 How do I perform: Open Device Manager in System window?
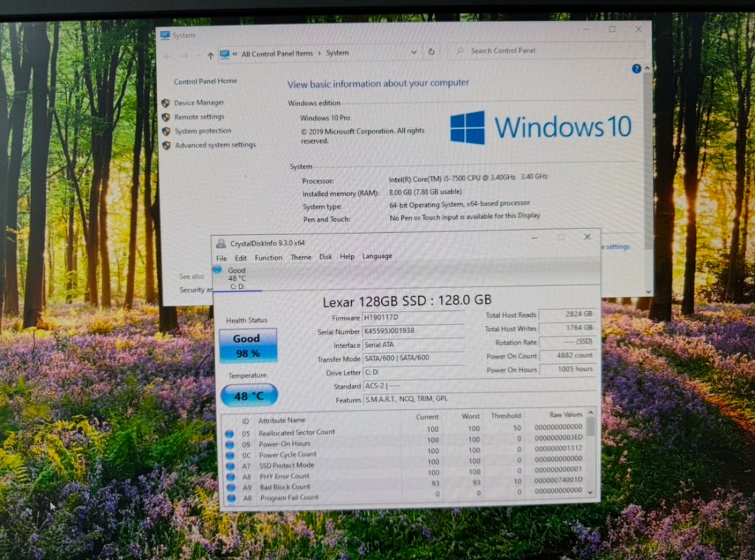pyautogui.click(x=198, y=102)
